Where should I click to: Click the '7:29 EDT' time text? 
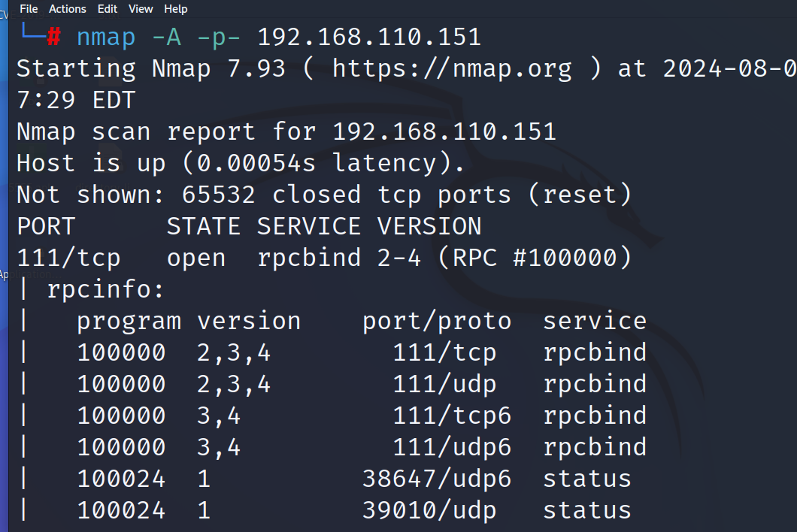[76, 100]
